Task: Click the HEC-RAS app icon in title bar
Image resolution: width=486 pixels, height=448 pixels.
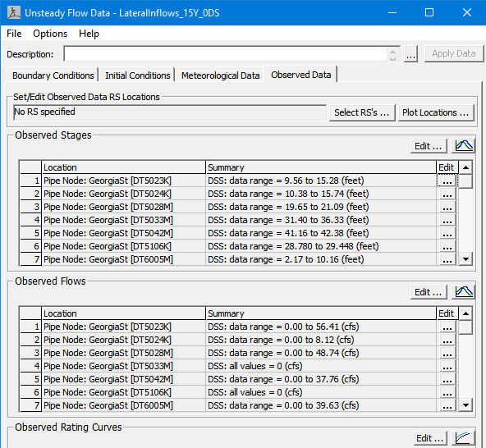Action: pos(13,12)
